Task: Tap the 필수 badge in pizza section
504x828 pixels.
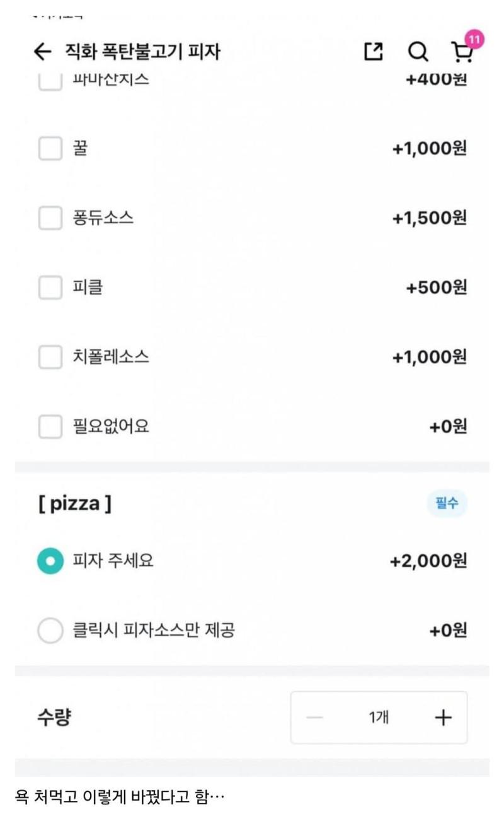Action: pos(447,504)
